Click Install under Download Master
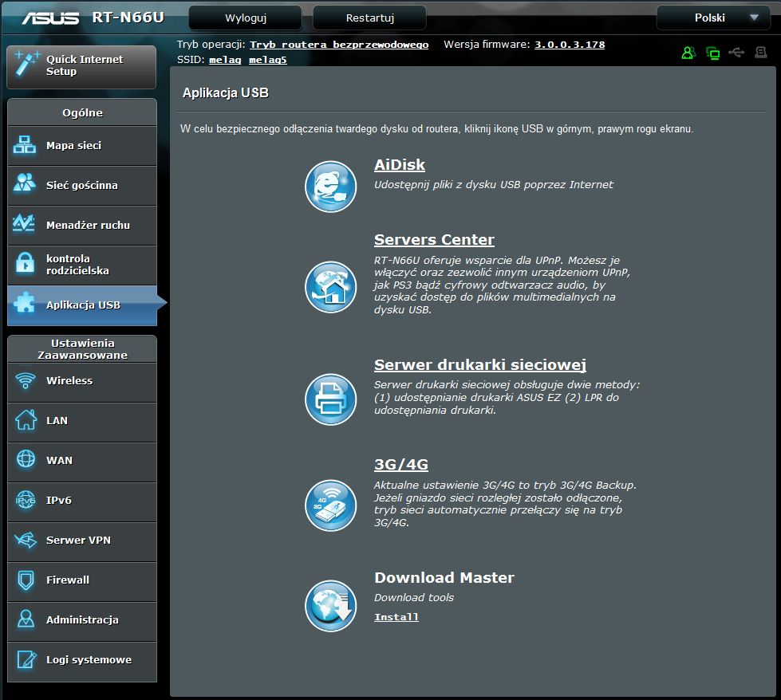Image resolution: width=781 pixels, height=700 pixels. point(396,617)
